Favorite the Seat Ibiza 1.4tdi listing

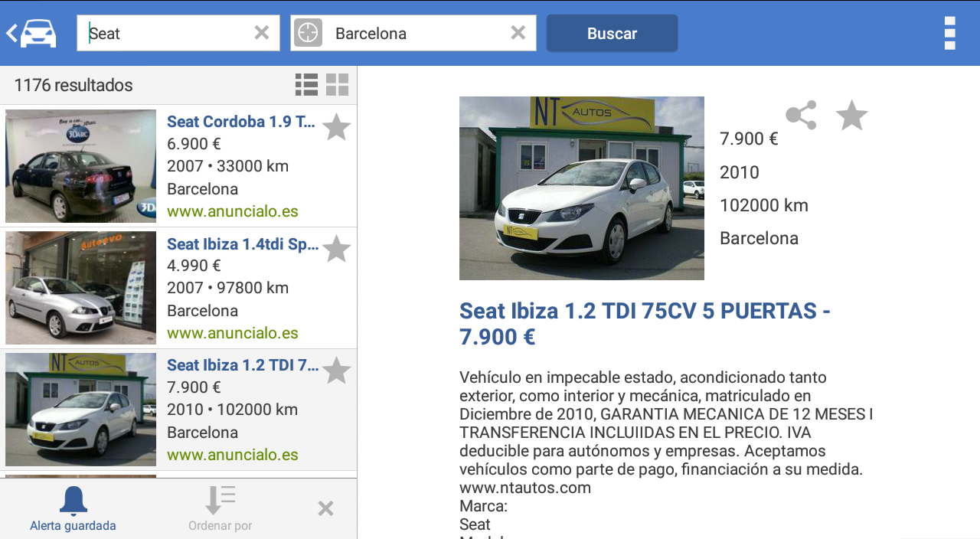coord(336,249)
